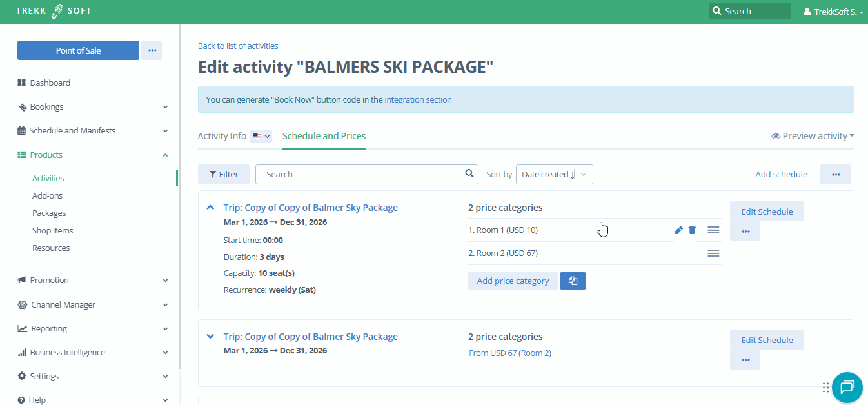Open the live chat widget icon
Image resolution: width=868 pixels, height=405 pixels.
coord(847,387)
